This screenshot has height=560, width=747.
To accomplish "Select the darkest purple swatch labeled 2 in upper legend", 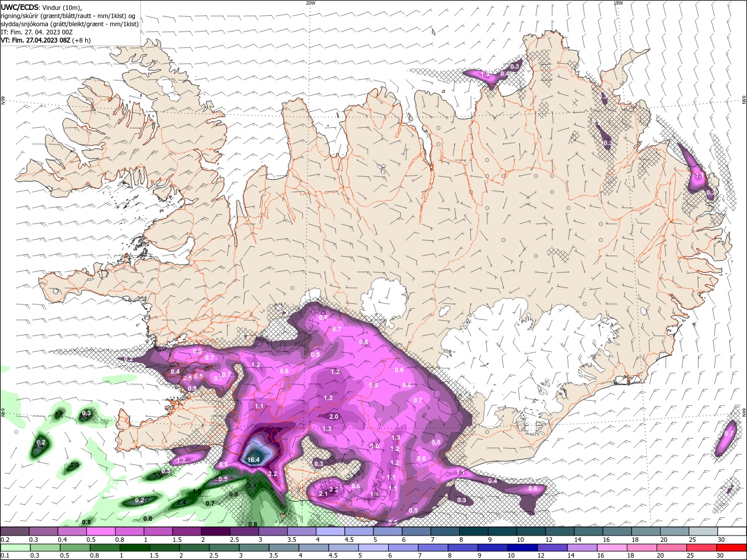I will pos(215,531).
